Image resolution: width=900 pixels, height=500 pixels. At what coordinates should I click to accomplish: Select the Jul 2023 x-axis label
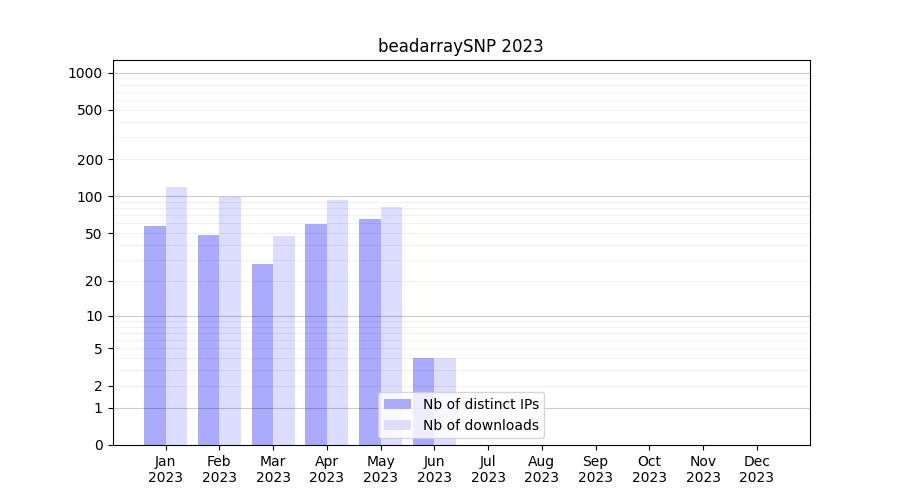pos(488,469)
